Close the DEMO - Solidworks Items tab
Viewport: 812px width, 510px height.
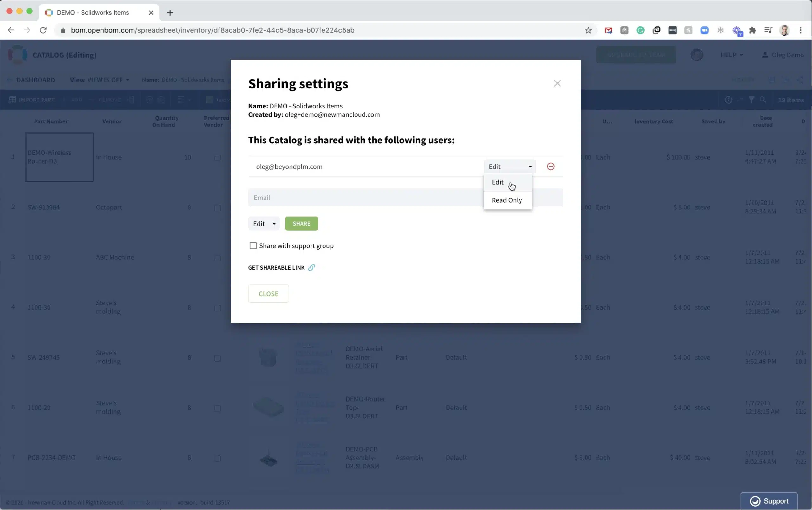coord(151,13)
